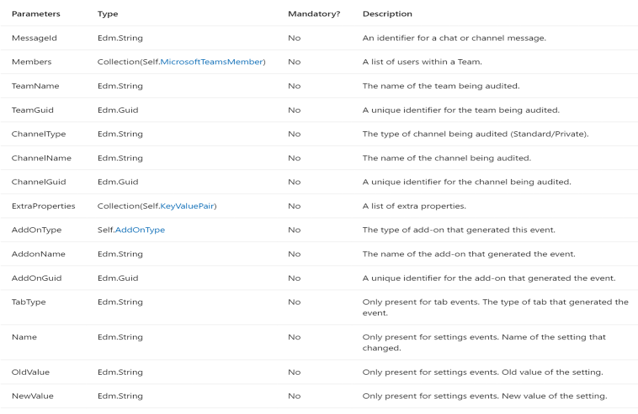Screen dimensions: 638x414
Task: Select the NewValue parameter cell
Action: coord(32,396)
